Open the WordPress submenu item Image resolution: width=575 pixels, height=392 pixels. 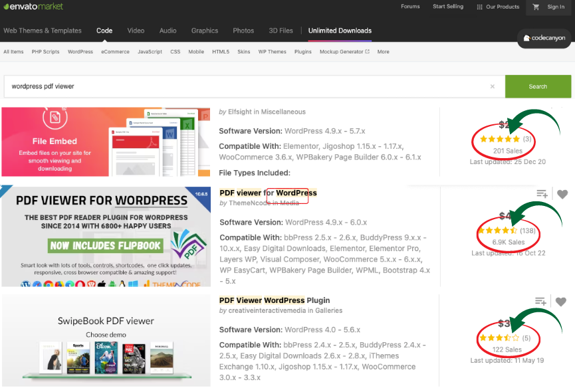80,52
